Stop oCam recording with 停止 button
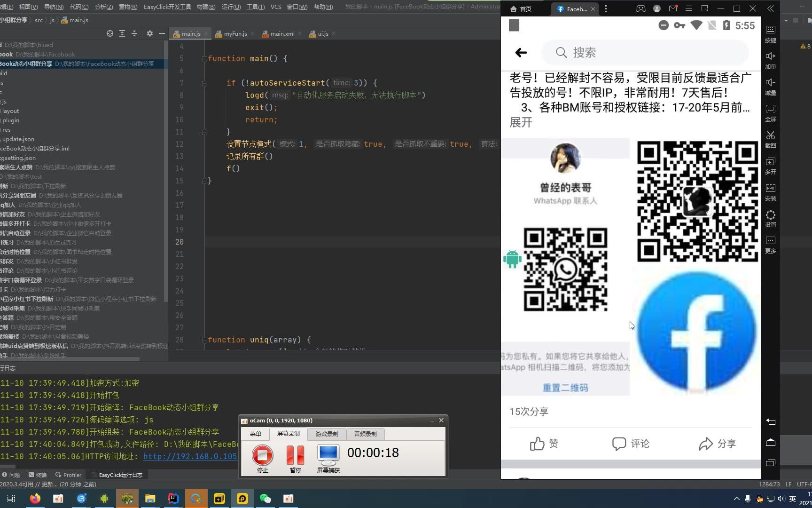Screen dimensions: 812x508 pyautogui.click(x=262, y=459)
